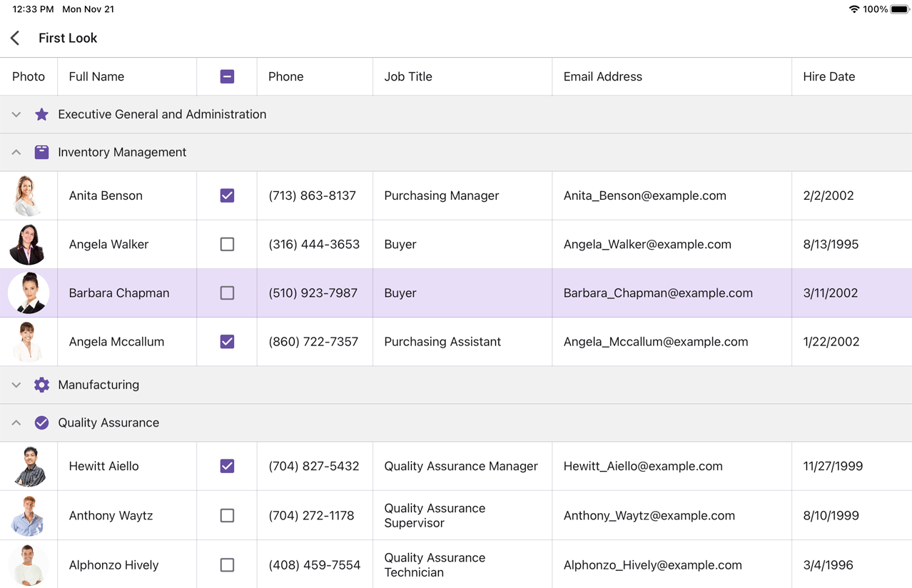Expand the Manufacturing group
This screenshot has width=912, height=588.
click(16, 385)
